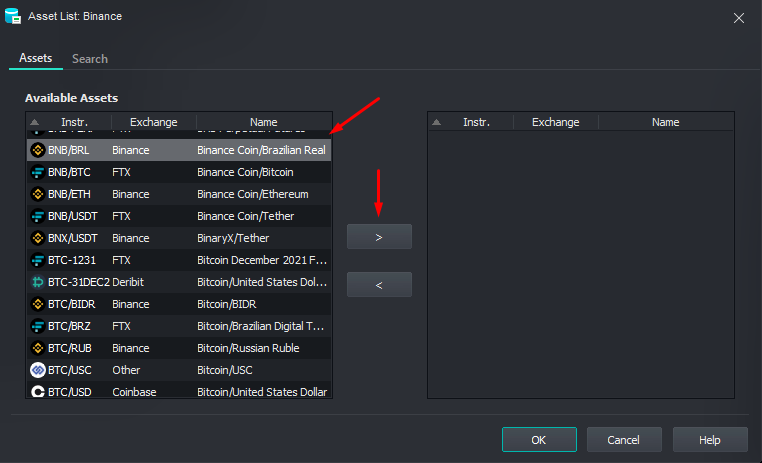Click the FTX icon beside BTC-1231

tap(37, 260)
